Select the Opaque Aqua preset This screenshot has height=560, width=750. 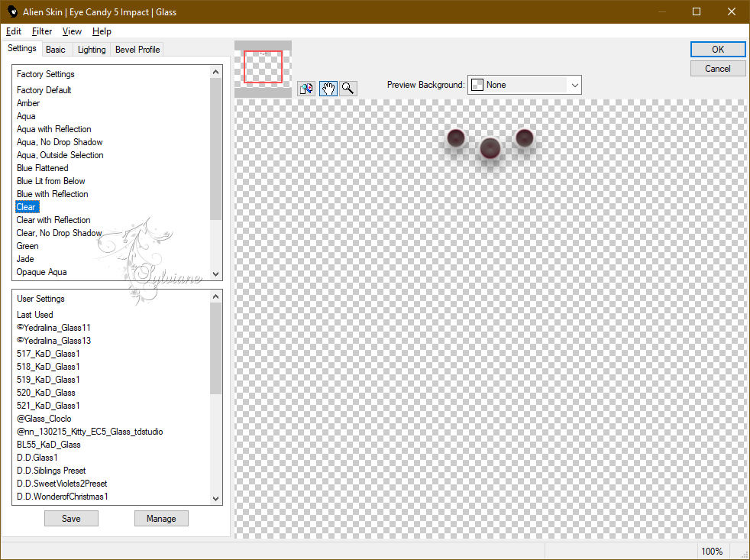(41, 271)
